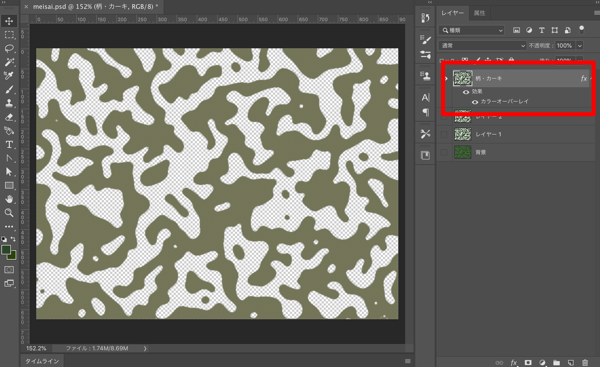This screenshot has height=367, width=600.
Task: Toggle the layer filtering switch
Action: 582,29
